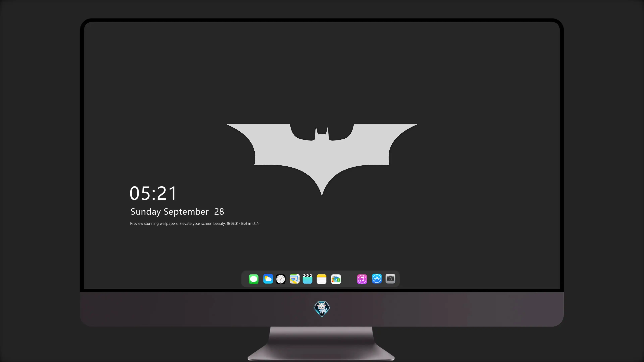Screen dimensions: 644x362
Task: Click the date Sunday September 28
Action: tap(177, 212)
